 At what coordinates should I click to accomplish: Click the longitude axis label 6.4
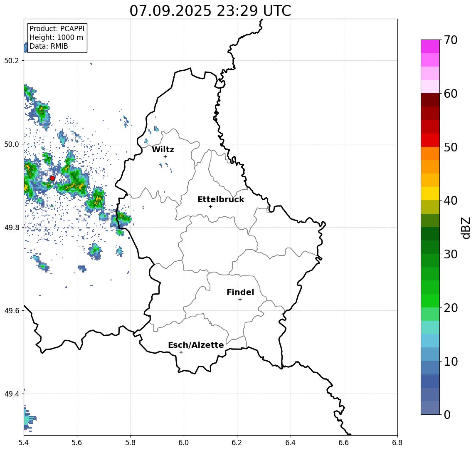(x=291, y=443)
